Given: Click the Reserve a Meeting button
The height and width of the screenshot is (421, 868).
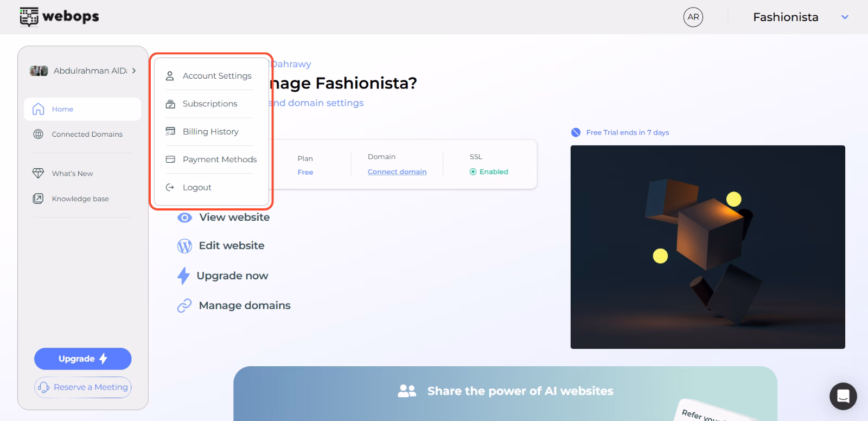Looking at the screenshot, I should [x=83, y=387].
